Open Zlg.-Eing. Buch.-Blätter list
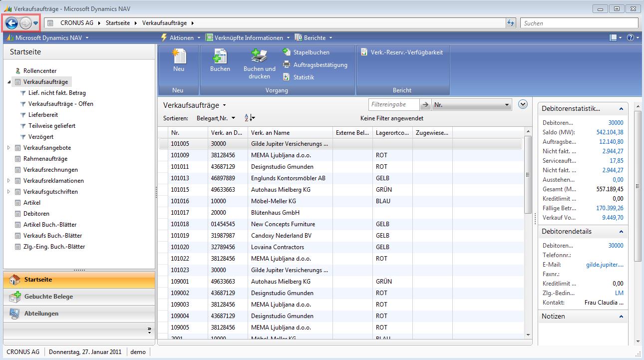Screen dimensions: 644x360 click(54, 247)
